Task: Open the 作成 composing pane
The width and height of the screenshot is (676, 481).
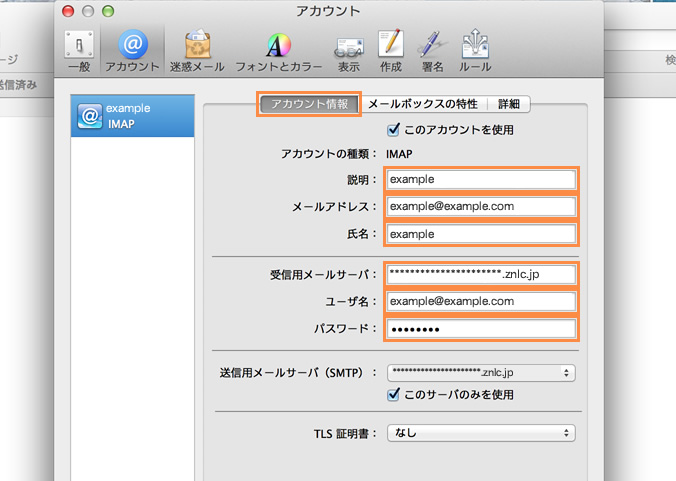Action: (x=391, y=51)
